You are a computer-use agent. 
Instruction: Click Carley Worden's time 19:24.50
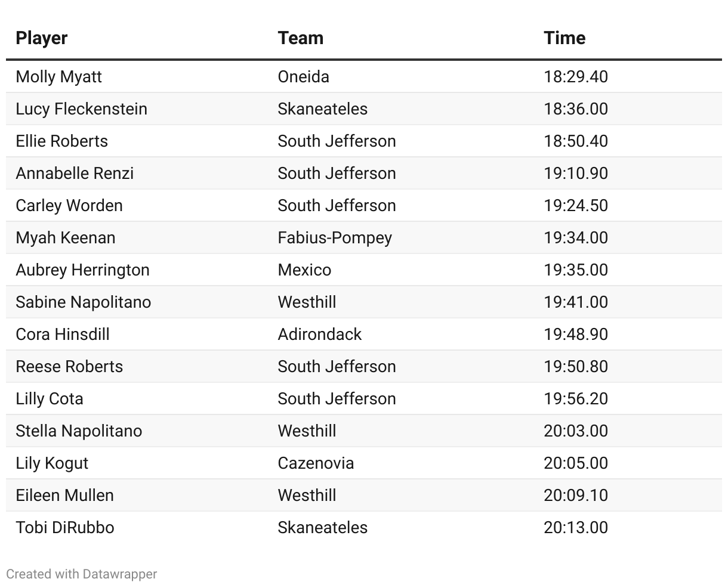coord(576,206)
